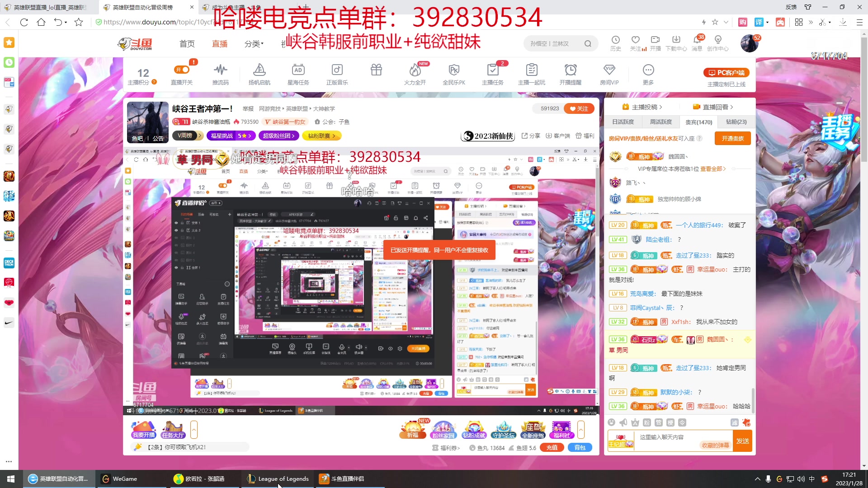Open the emoji picker in chat

point(611,422)
